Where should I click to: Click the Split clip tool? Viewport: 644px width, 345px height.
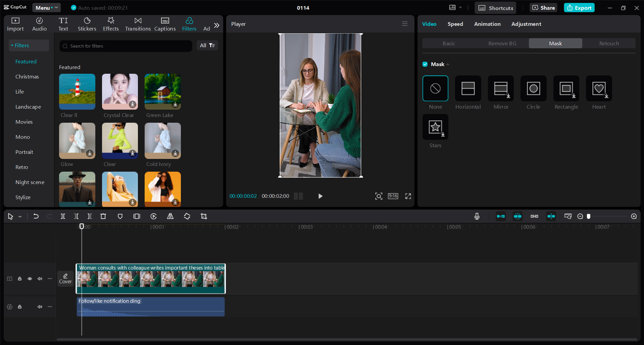pyautogui.click(x=63, y=216)
